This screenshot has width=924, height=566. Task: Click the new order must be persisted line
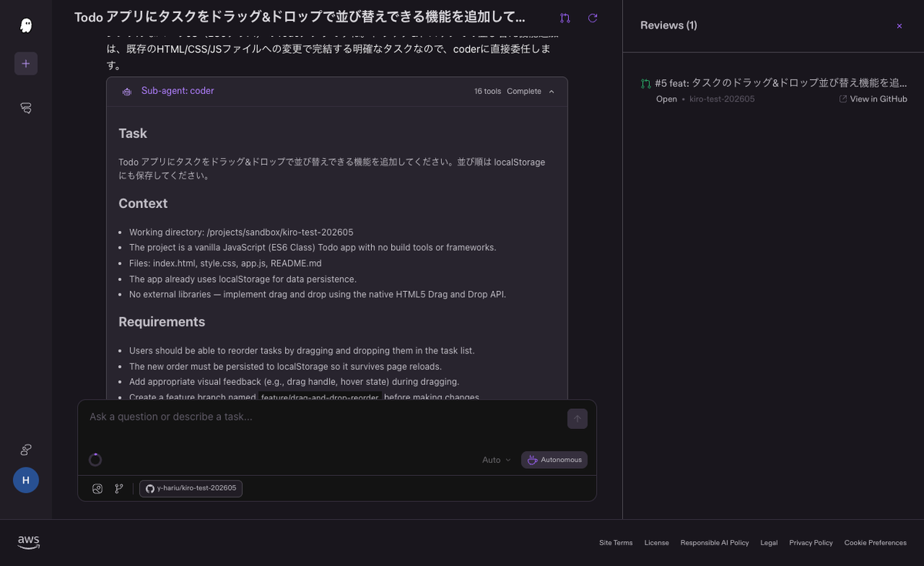286,367
